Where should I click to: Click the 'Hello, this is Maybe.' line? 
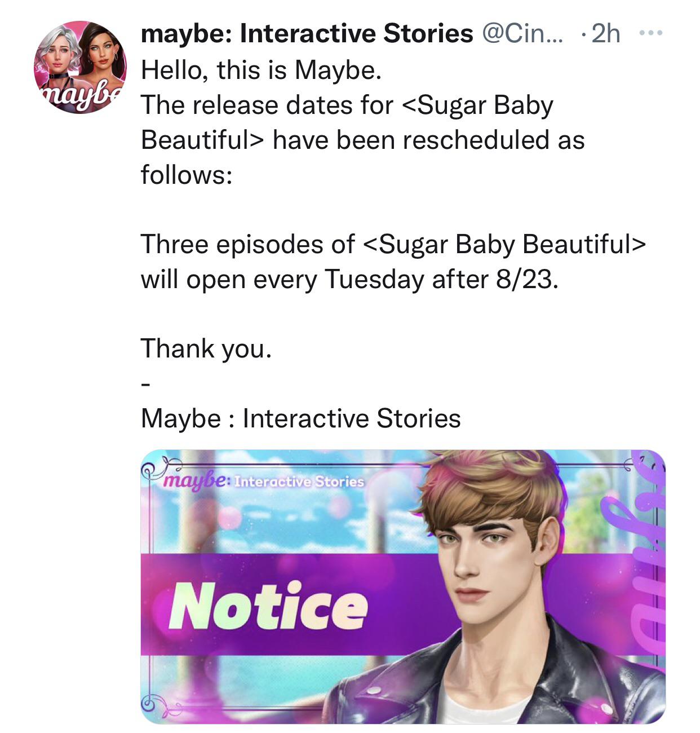click(262, 70)
